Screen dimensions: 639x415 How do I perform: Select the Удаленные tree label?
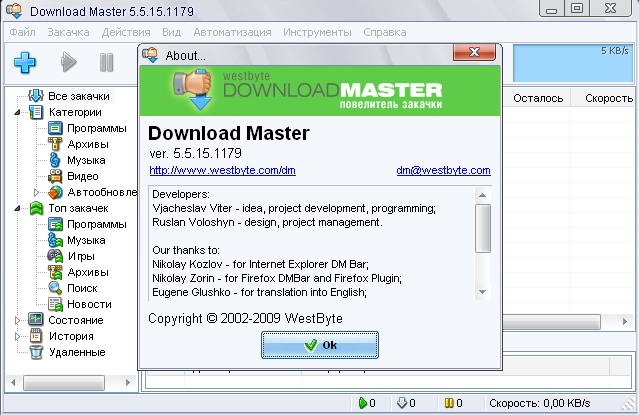pyautogui.click(x=77, y=352)
